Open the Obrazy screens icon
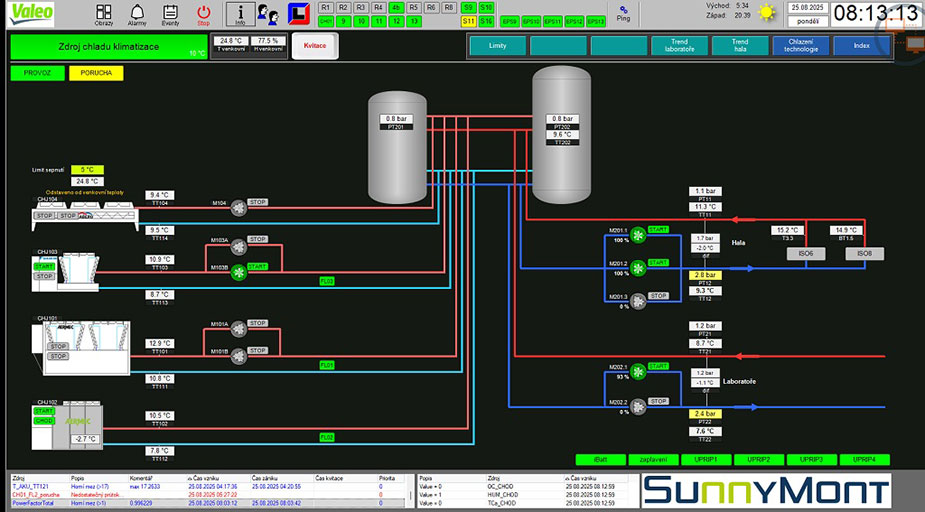 coord(104,13)
